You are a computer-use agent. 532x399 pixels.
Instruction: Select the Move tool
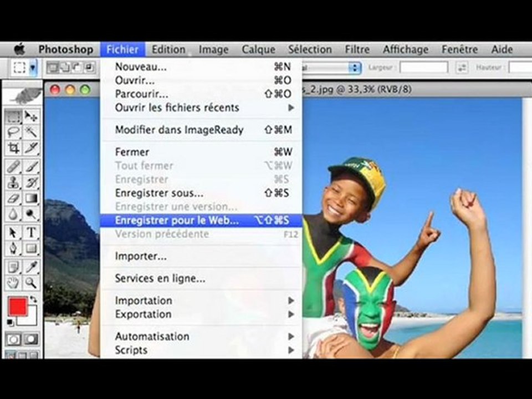pos(31,117)
